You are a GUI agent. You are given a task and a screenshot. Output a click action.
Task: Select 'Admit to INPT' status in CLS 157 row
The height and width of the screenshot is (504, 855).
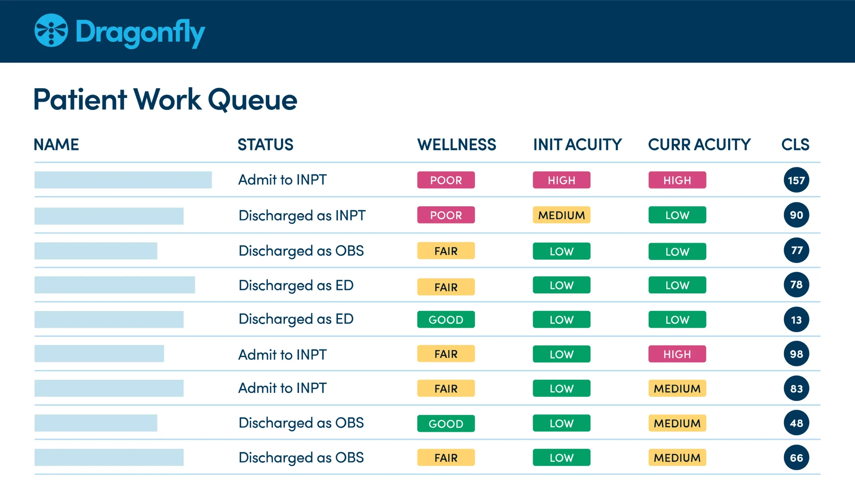pyautogui.click(x=282, y=180)
